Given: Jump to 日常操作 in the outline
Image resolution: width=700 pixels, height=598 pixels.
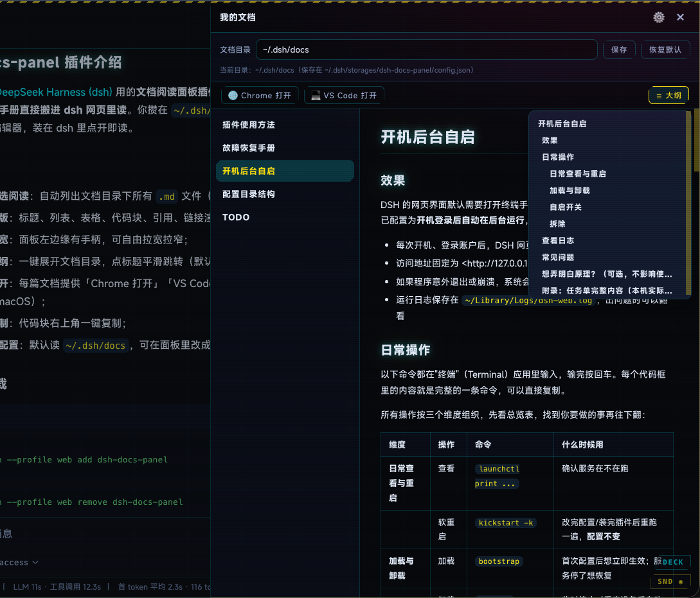Looking at the screenshot, I should coord(557,157).
